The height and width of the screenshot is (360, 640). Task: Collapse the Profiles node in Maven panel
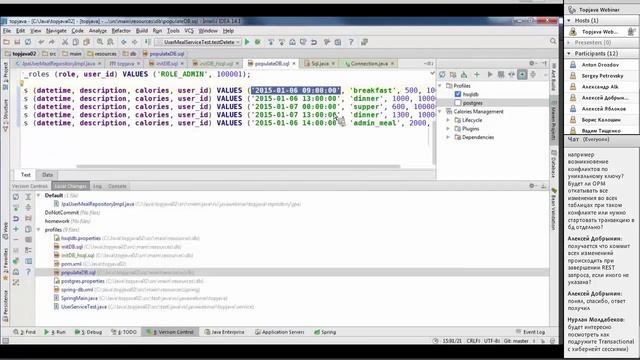tap(440, 86)
